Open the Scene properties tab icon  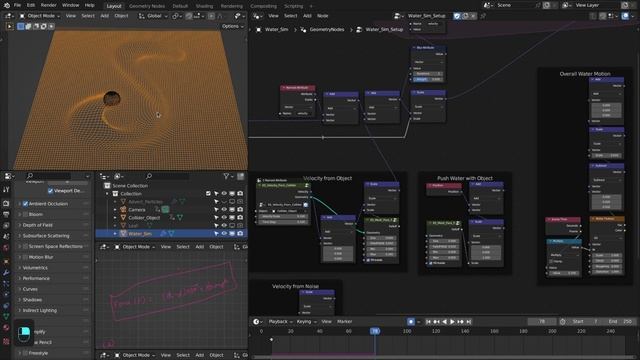6,236
